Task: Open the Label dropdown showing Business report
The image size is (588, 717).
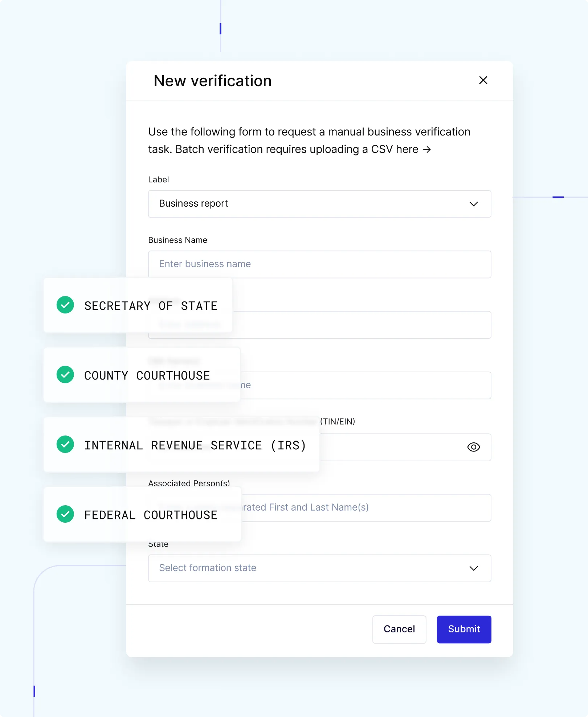Action: coord(319,204)
